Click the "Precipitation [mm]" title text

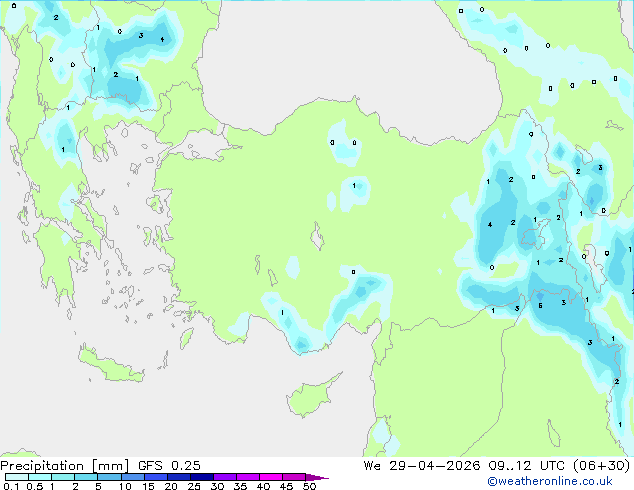point(65,466)
